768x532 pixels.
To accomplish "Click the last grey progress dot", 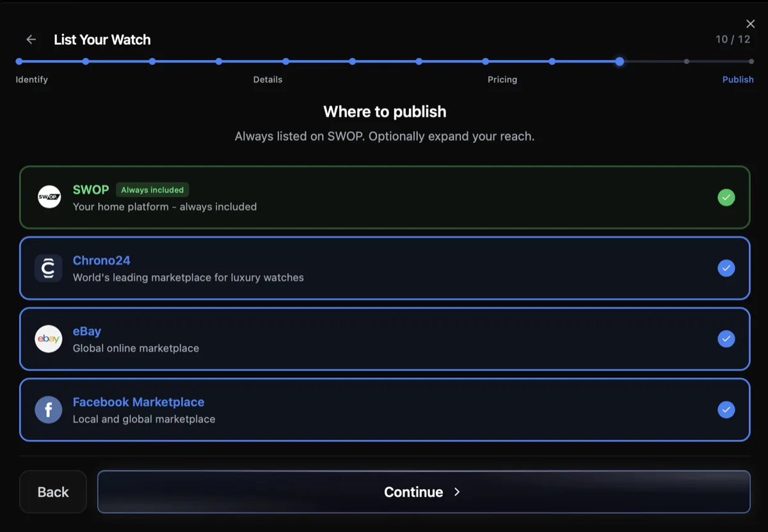I will click(751, 61).
